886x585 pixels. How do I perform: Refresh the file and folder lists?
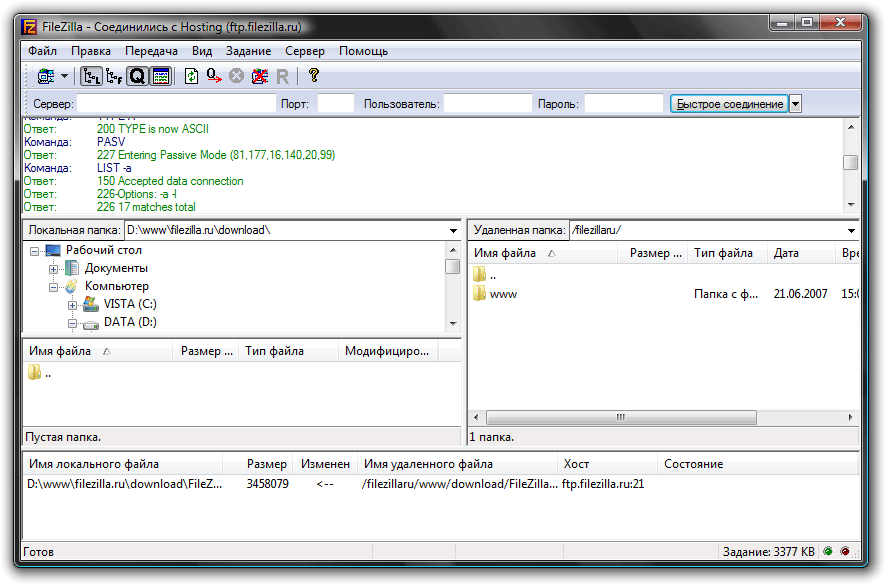190,76
